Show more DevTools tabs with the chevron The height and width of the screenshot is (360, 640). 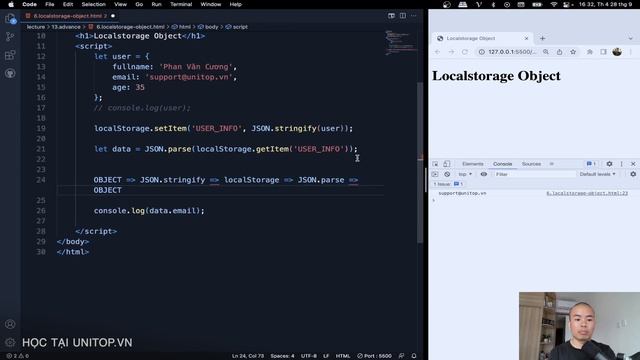tap(551, 164)
